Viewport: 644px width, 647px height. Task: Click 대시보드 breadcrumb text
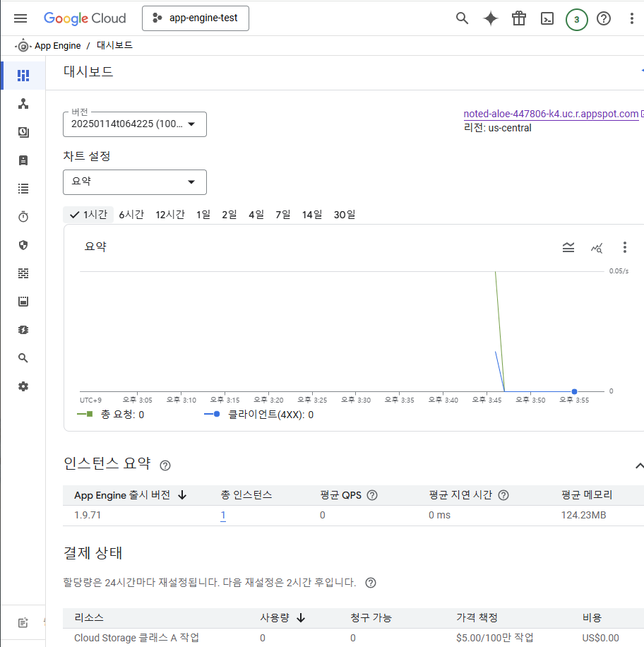point(114,45)
